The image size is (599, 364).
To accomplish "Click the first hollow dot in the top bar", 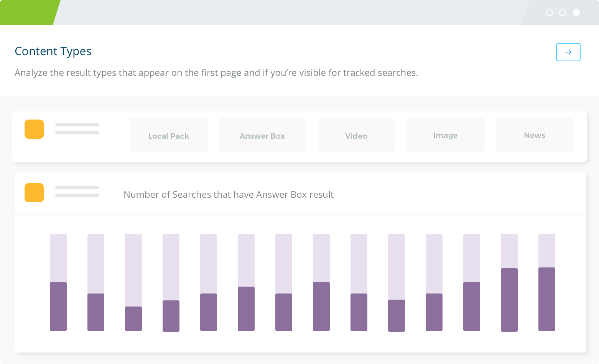I will [x=549, y=13].
